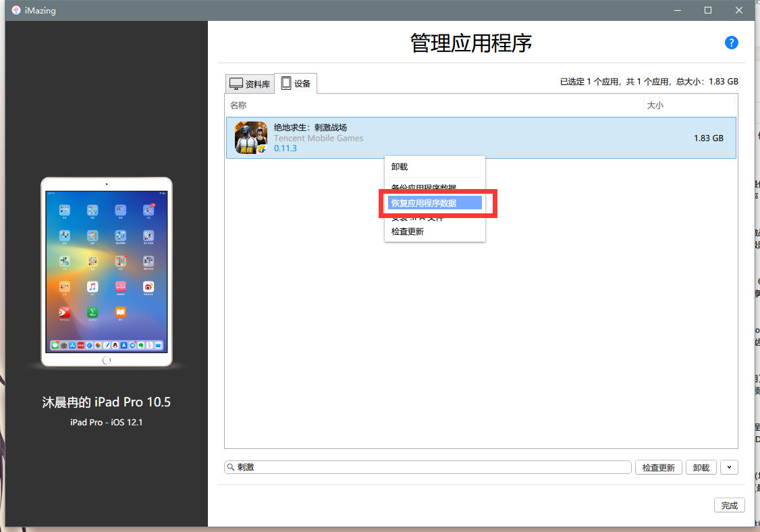This screenshot has height=532, width=760.
Task: Sort list by 大小 column header
Action: (x=655, y=105)
